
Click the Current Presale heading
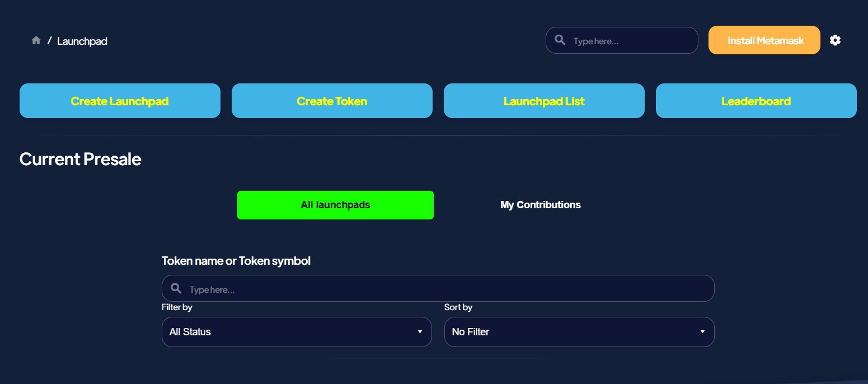[80, 159]
